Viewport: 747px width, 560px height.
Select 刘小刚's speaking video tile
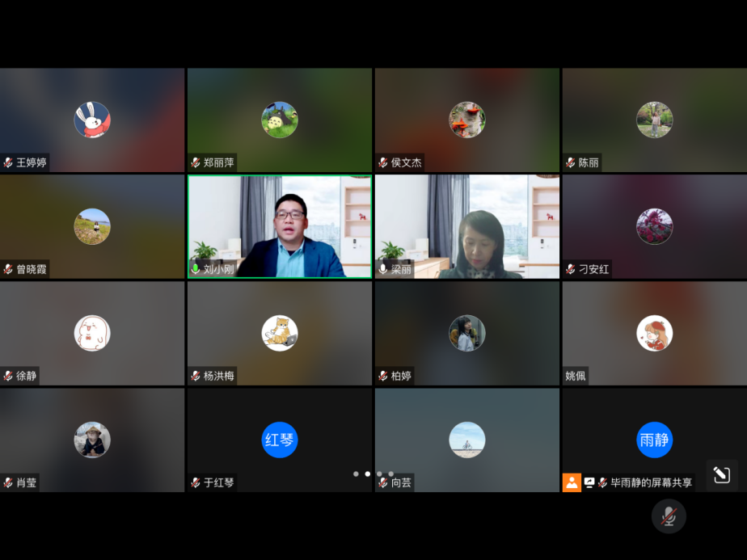point(280,226)
